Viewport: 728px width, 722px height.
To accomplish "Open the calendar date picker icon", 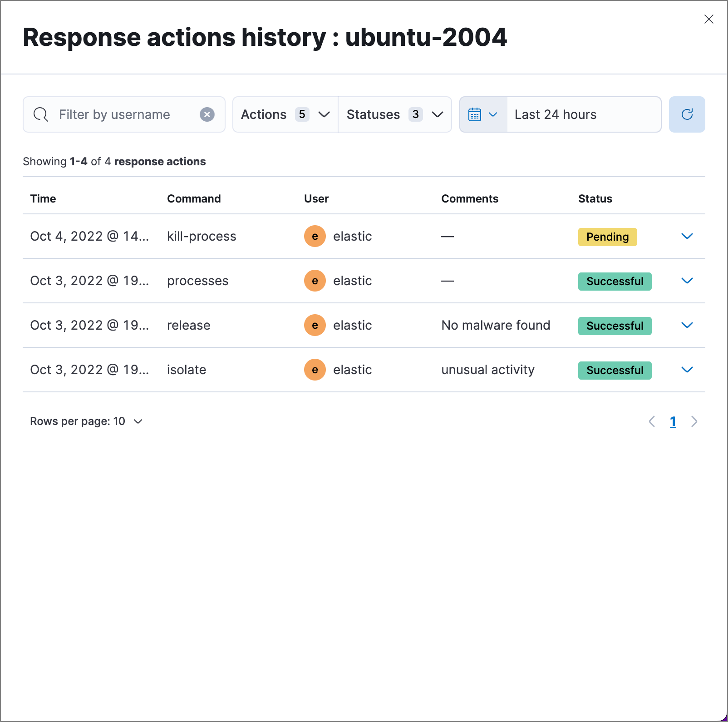I will tap(475, 114).
